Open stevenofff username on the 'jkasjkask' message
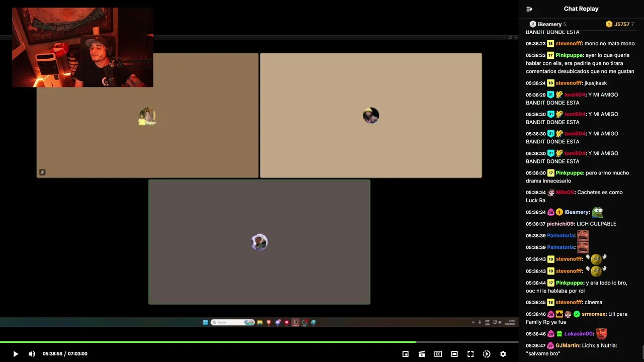 (x=569, y=83)
